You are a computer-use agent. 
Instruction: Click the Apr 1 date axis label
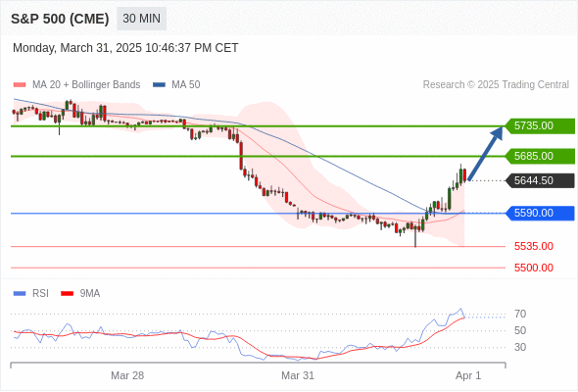[x=468, y=375]
